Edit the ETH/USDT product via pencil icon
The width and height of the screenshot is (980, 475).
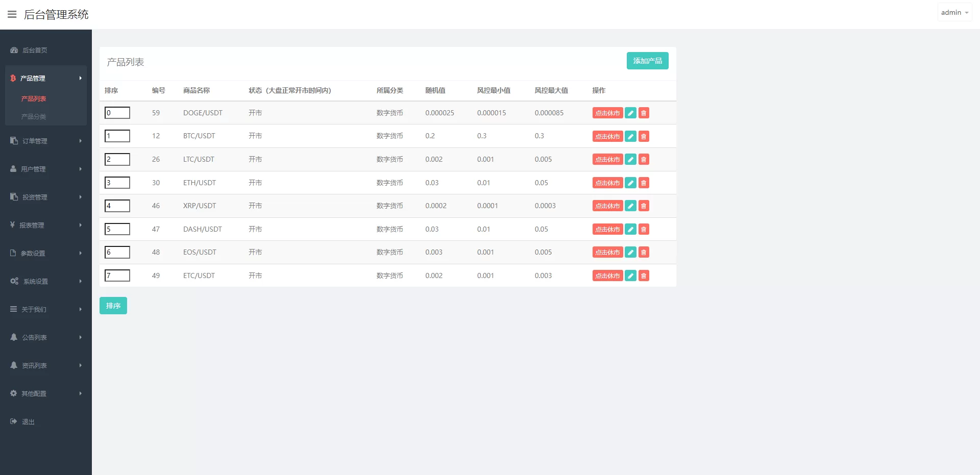pyautogui.click(x=630, y=183)
